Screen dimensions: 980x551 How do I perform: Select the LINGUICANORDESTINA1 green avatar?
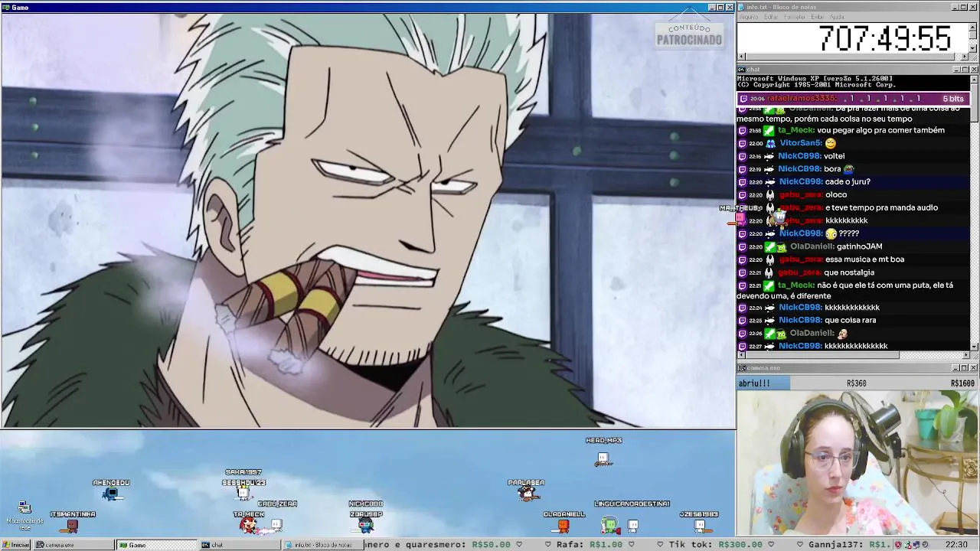(x=609, y=525)
